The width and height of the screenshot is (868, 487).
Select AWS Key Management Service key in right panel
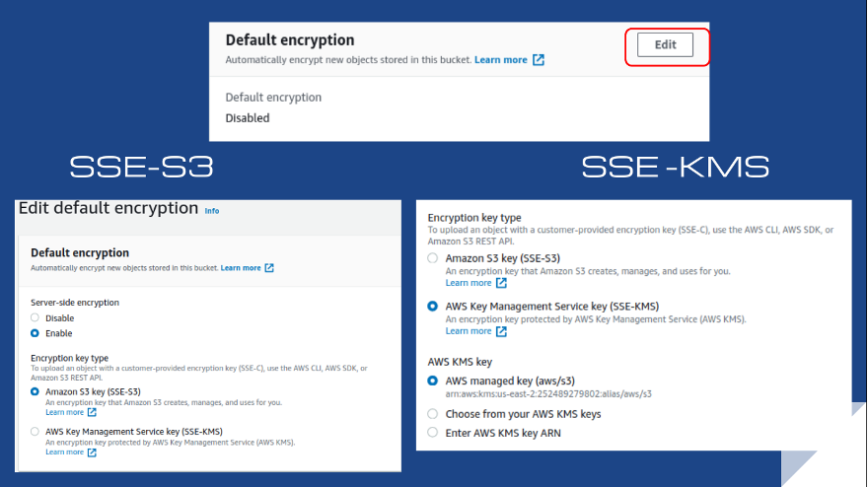tap(433, 307)
